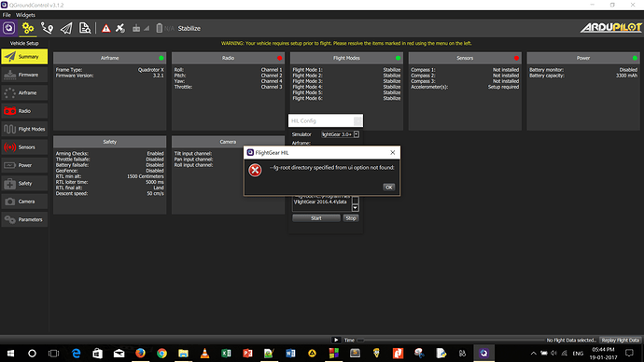Open the Vehicle Setup gears icon
644x362 pixels.
27,28
